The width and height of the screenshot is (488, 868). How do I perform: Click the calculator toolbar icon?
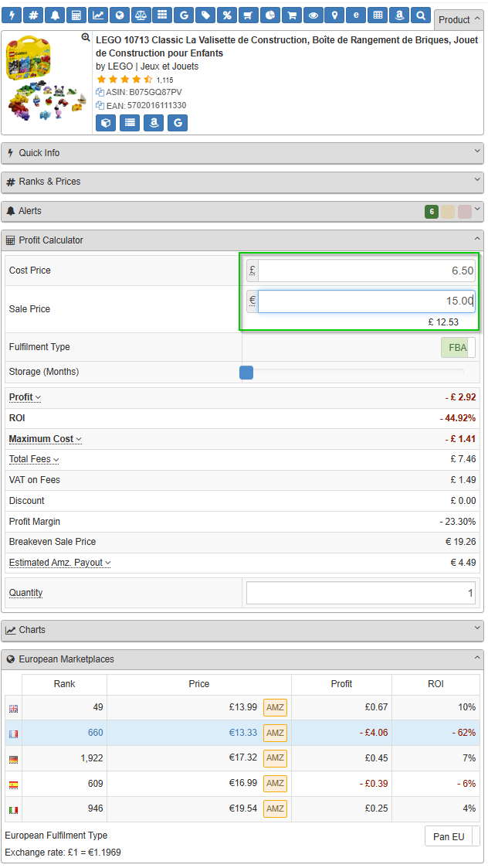[x=76, y=15]
